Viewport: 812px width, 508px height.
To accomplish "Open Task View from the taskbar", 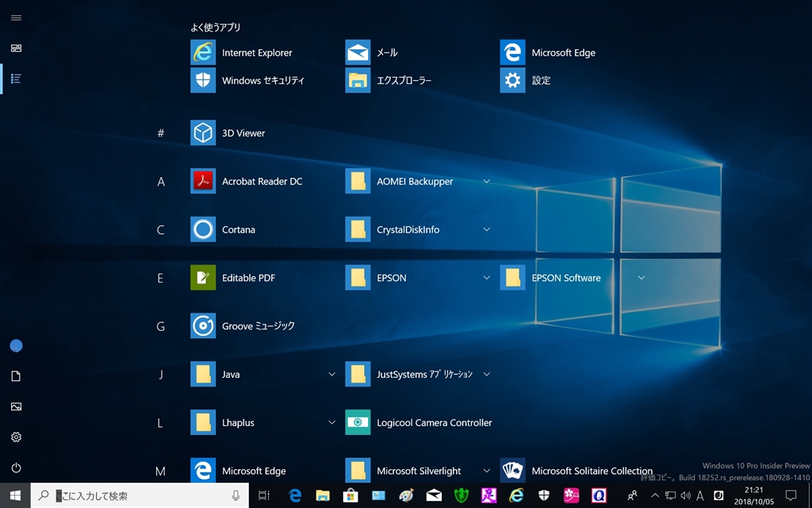I will [264, 495].
